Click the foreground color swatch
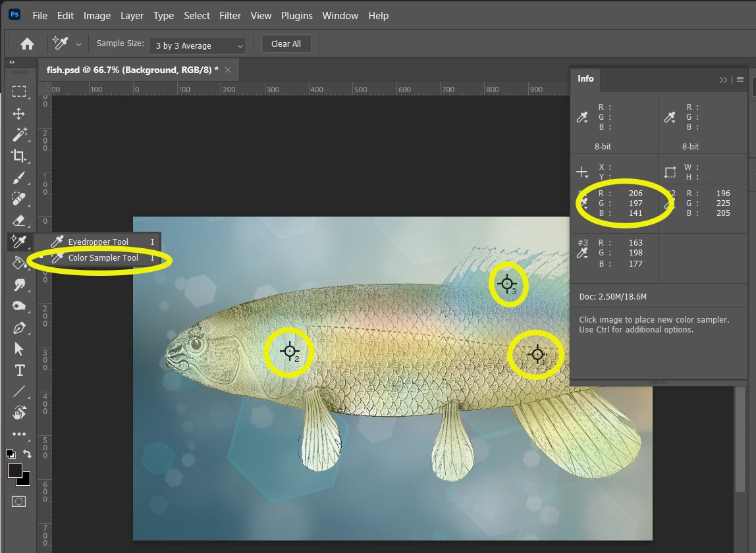This screenshot has width=756, height=553. click(15, 471)
